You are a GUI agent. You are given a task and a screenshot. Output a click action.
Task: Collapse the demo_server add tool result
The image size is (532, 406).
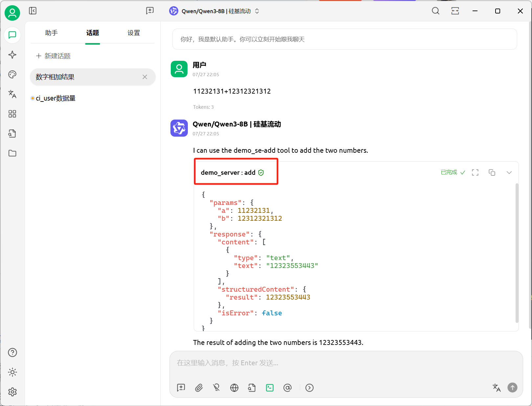(x=509, y=172)
